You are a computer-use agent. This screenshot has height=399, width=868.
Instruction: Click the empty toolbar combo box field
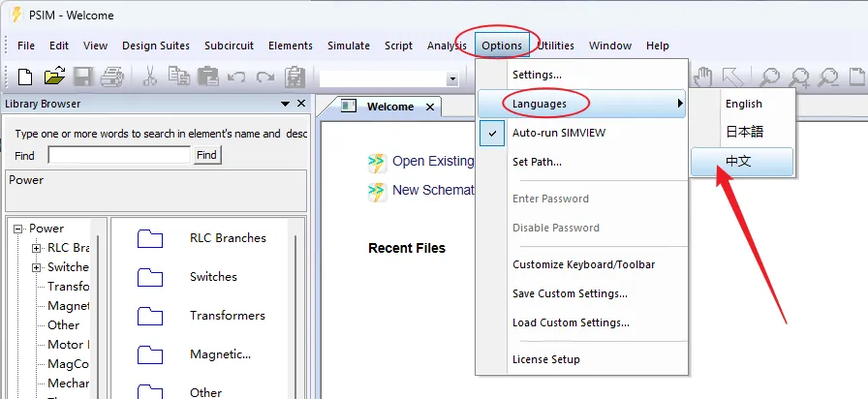tap(384, 79)
